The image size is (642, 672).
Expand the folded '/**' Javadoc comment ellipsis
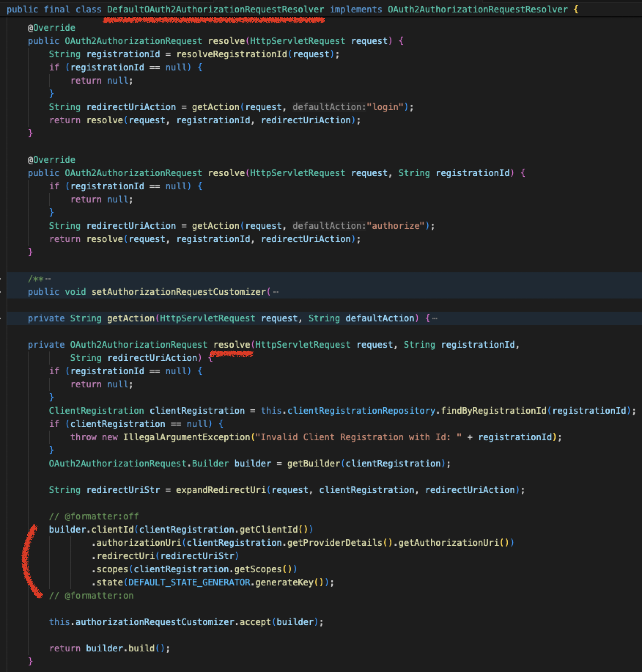[x=48, y=279]
